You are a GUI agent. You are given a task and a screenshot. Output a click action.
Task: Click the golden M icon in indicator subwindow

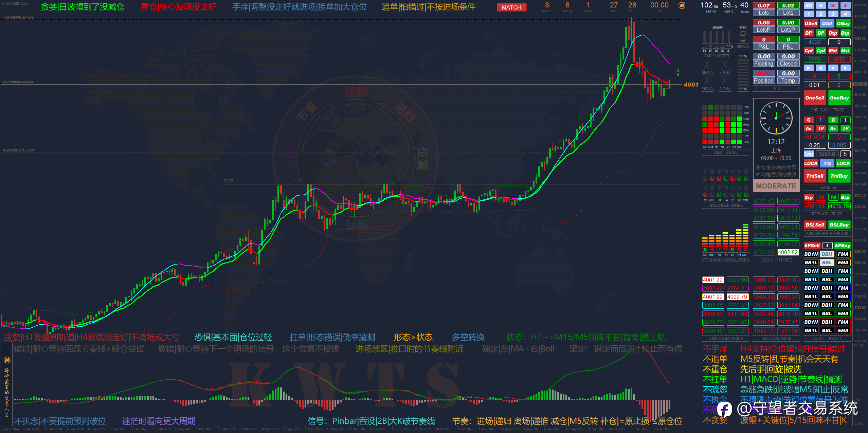pos(7,360)
